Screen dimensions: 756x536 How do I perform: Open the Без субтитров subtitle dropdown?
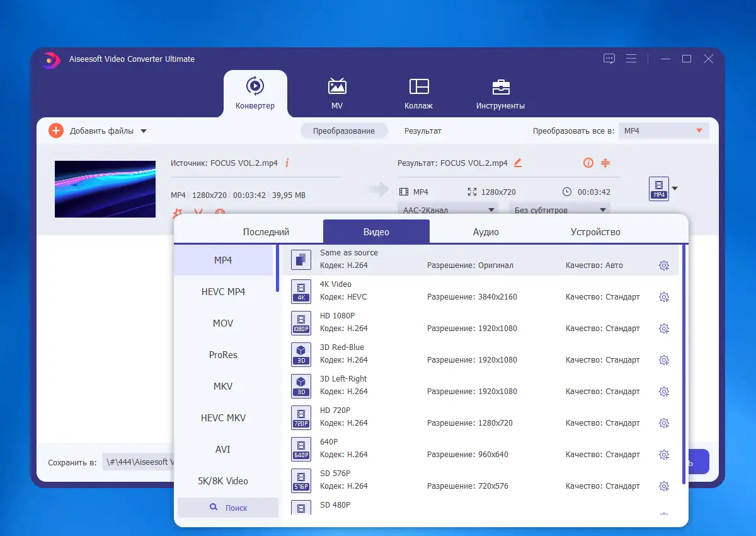pos(560,209)
